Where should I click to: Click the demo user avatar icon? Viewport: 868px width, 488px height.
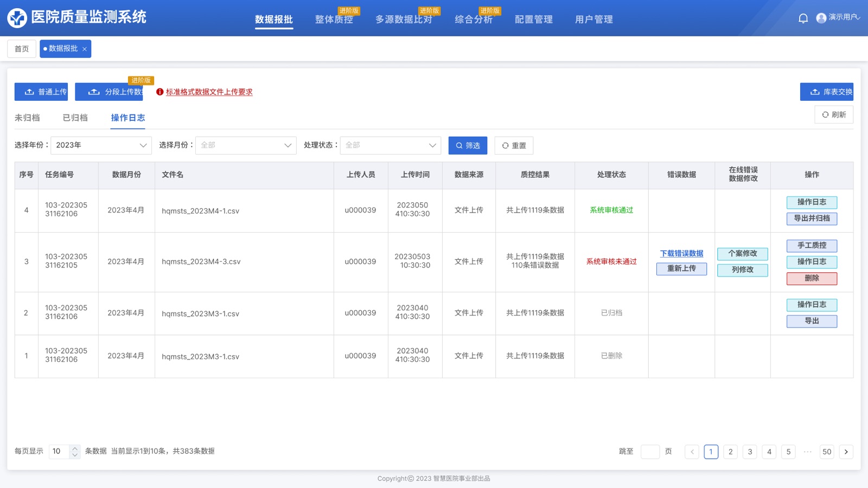(x=821, y=18)
